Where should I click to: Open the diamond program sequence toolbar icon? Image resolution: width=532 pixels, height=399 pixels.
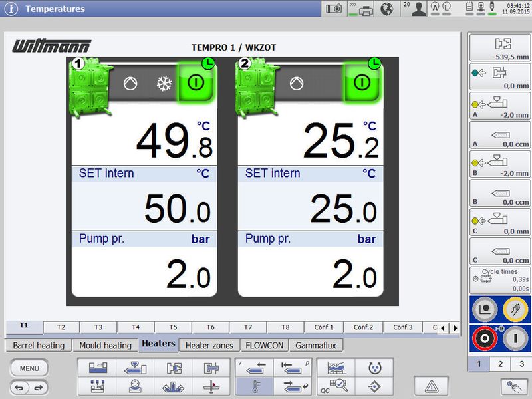coord(374,386)
